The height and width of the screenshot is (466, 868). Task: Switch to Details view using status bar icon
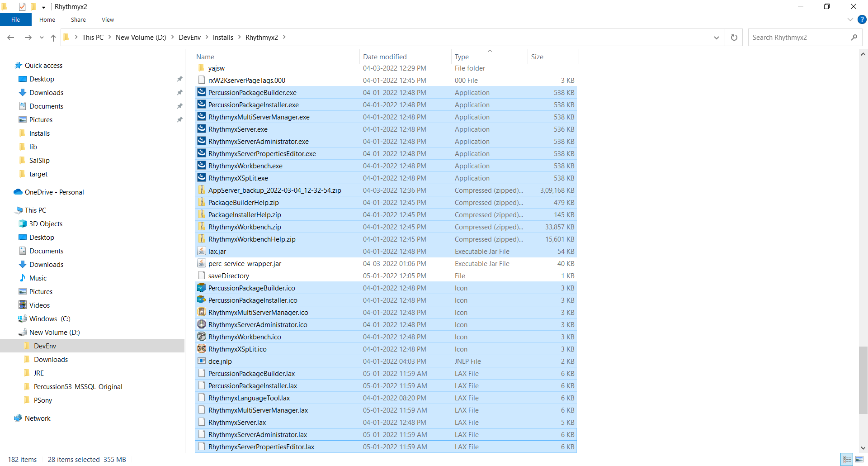(846, 459)
